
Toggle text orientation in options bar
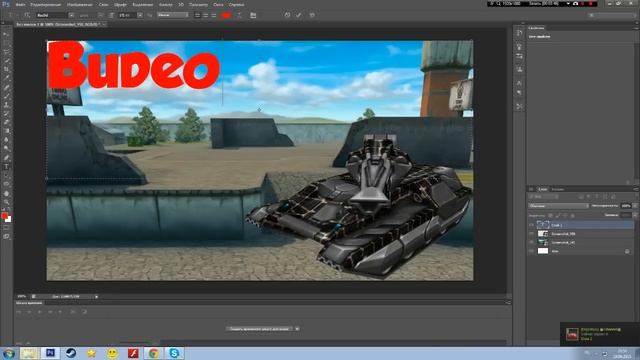27,15
